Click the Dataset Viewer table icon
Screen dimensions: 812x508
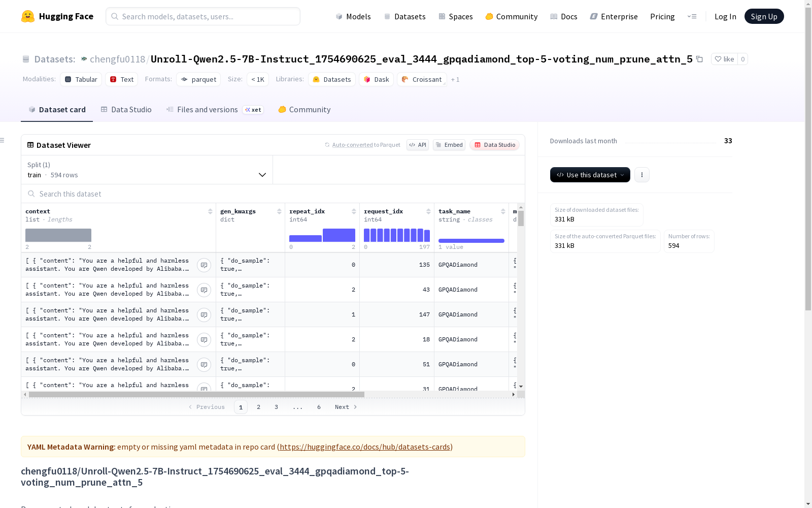click(x=30, y=145)
